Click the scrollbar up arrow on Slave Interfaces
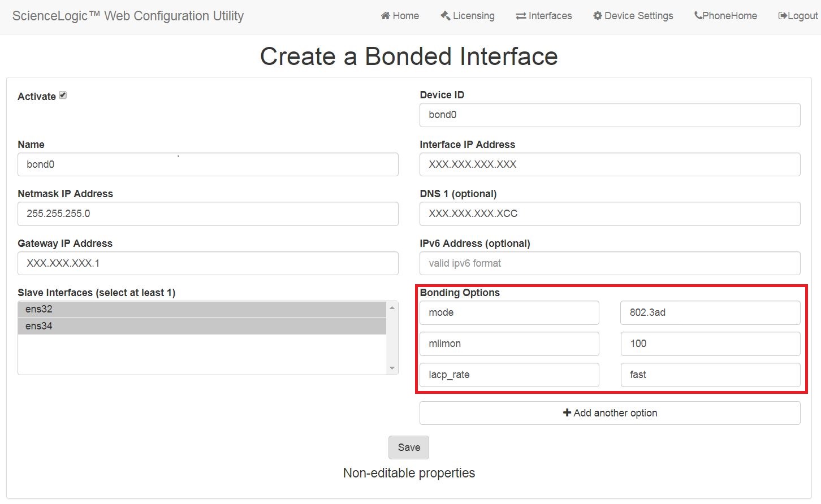 (392, 306)
